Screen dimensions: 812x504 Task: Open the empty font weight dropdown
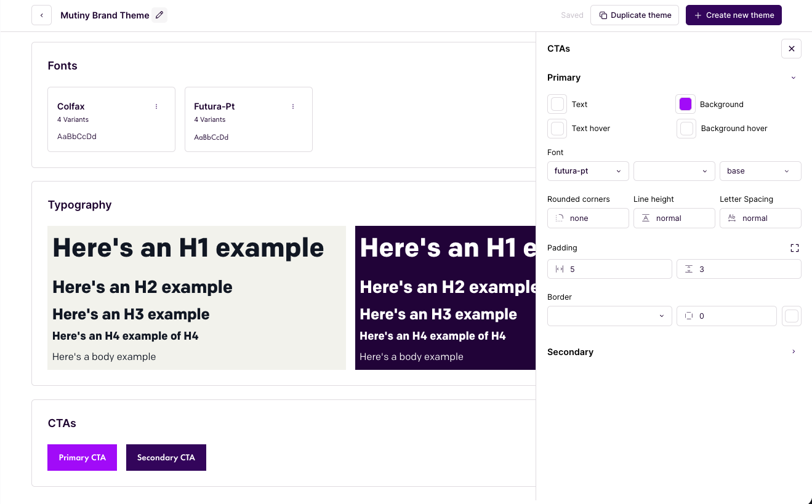coord(673,171)
